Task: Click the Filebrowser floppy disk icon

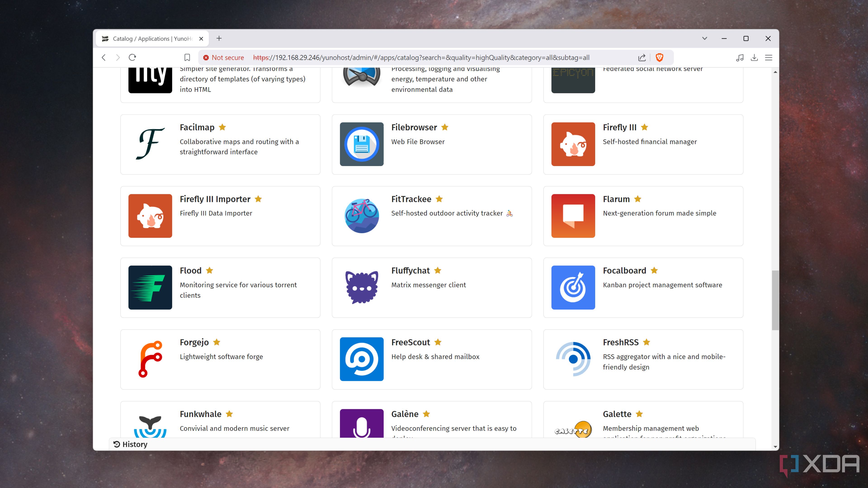Action: point(362,144)
